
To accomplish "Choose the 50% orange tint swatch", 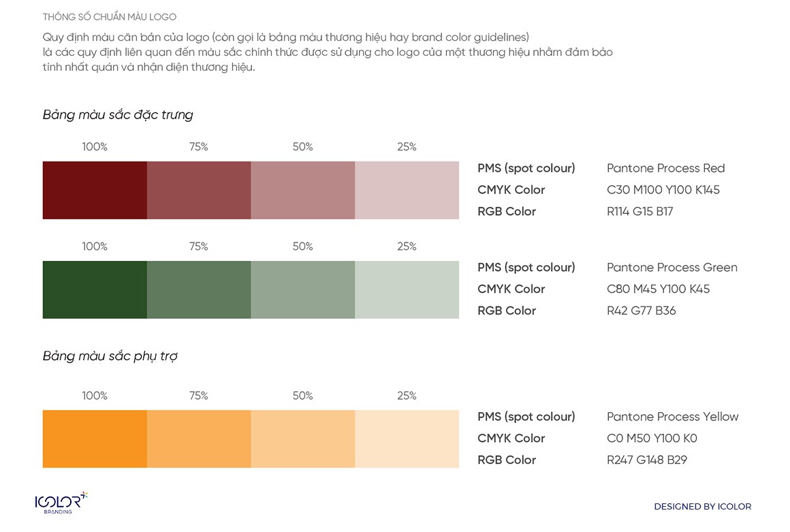I will pyautogui.click(x=303, y=439).
